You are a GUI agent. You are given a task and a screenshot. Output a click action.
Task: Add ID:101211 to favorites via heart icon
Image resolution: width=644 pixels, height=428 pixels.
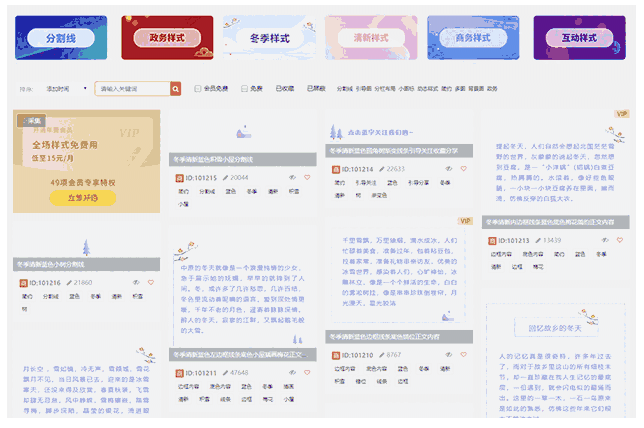[307, 373]
